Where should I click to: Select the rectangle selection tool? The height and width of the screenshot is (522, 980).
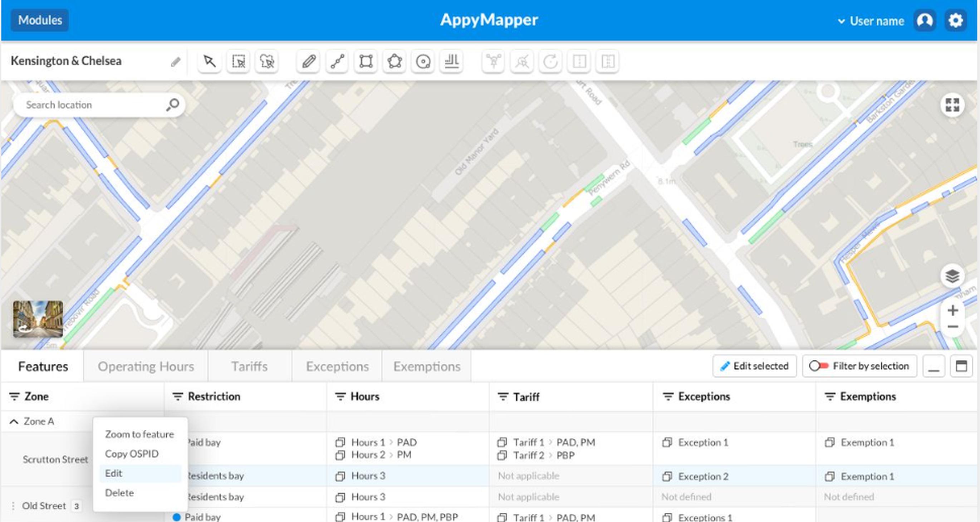click(238, 61)
